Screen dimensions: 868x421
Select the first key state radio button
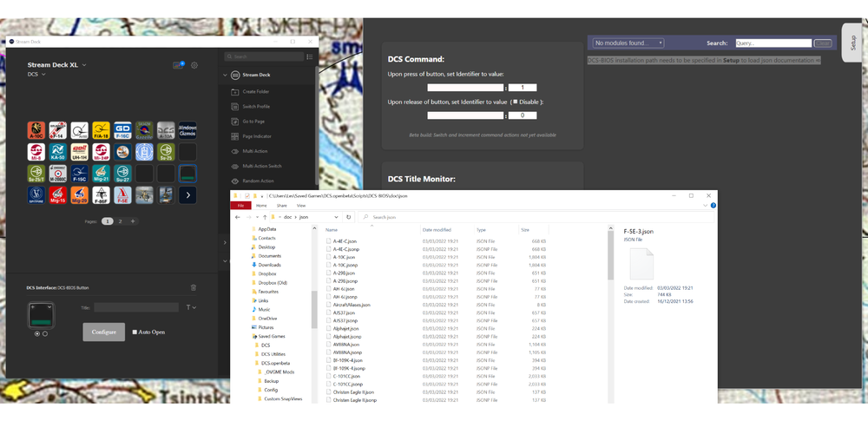[37, 333]
